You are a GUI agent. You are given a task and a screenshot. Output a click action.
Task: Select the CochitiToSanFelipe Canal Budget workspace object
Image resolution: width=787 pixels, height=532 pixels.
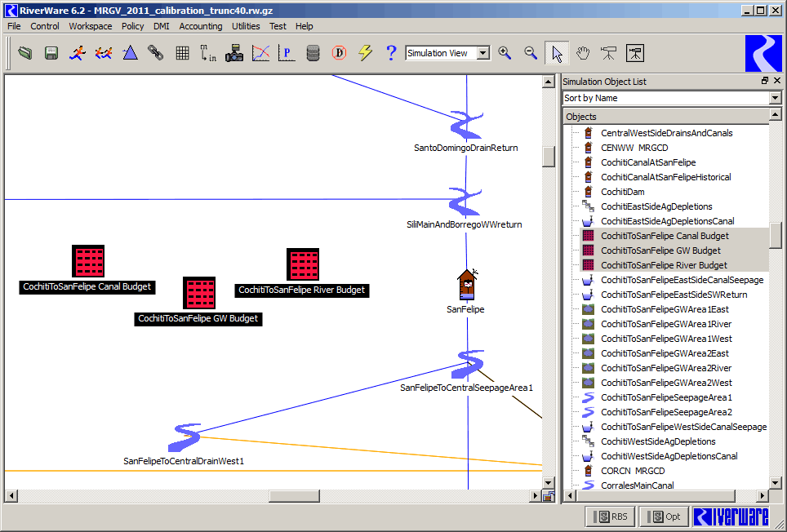click(88, 261)
